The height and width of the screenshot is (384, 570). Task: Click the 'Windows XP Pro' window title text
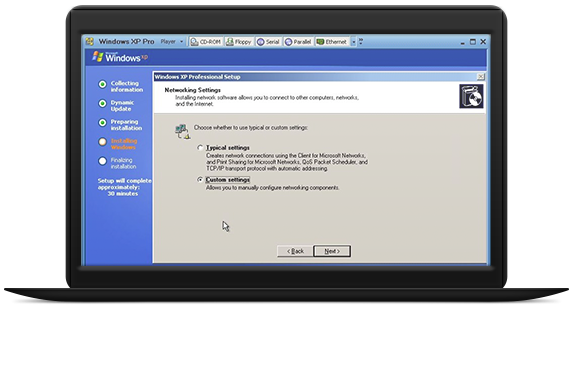click(126, 41)
